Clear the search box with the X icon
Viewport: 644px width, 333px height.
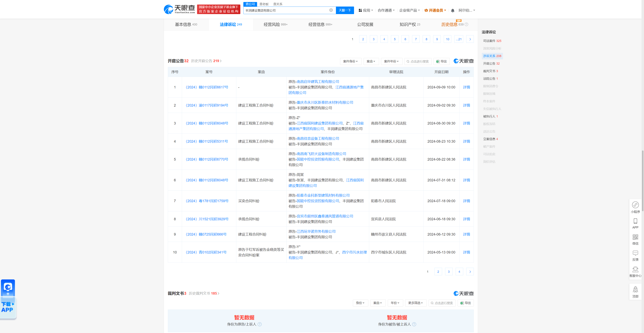(x=331, y=10)
